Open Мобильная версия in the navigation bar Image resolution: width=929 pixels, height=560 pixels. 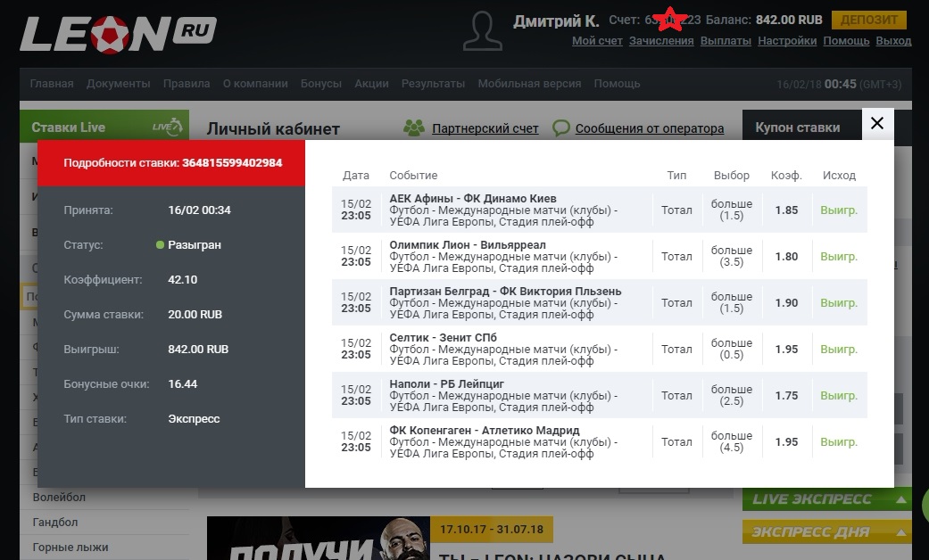point(530,84)
